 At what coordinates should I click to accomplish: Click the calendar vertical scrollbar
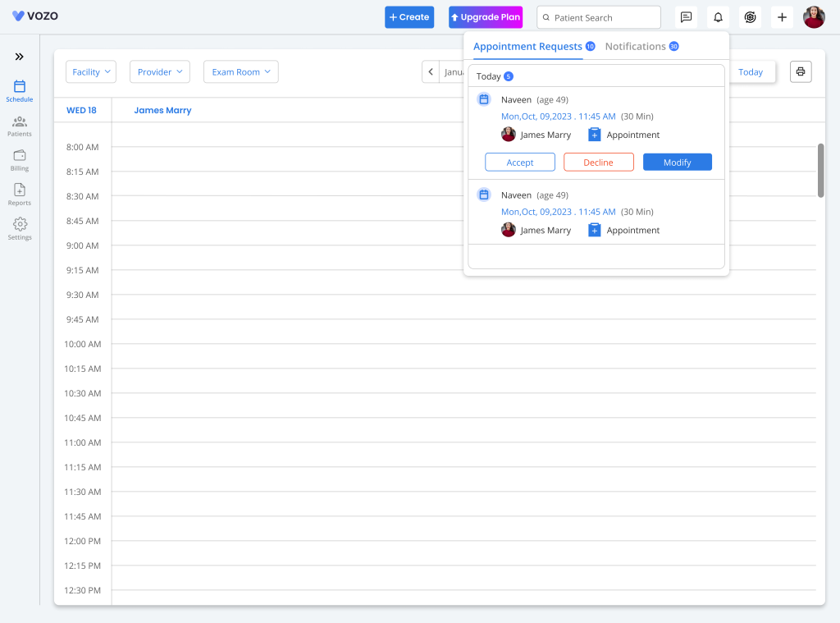pos(820,171)
